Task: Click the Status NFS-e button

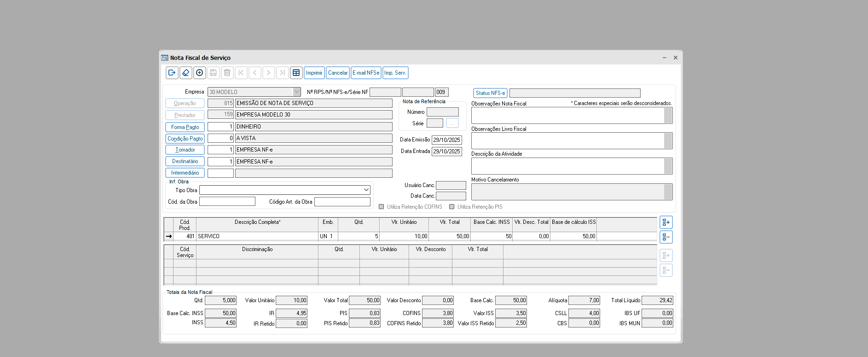Action: 490,93
